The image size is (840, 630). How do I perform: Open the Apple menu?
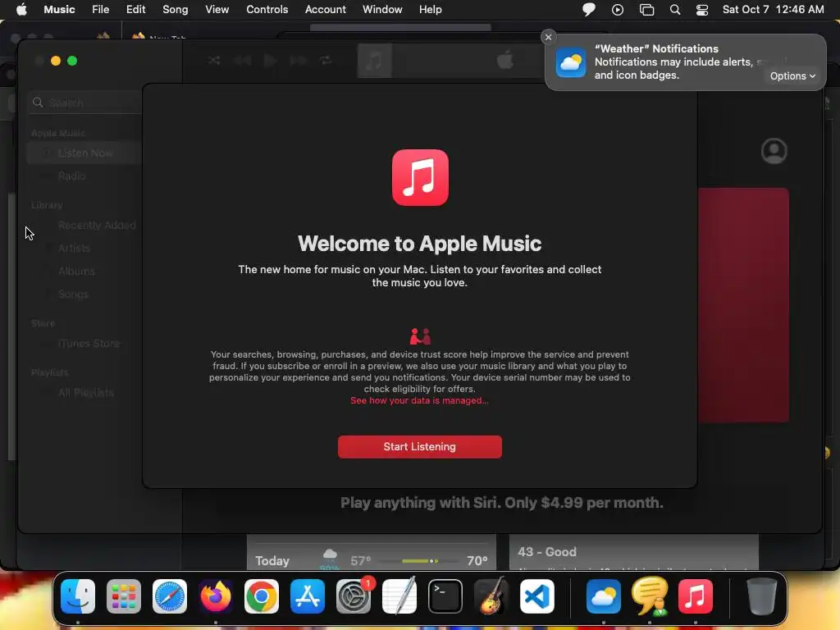tap(21, 9)
